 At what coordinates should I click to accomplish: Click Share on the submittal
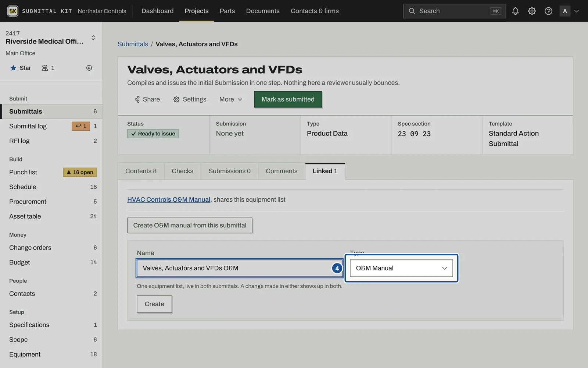(x=147, y=99)
